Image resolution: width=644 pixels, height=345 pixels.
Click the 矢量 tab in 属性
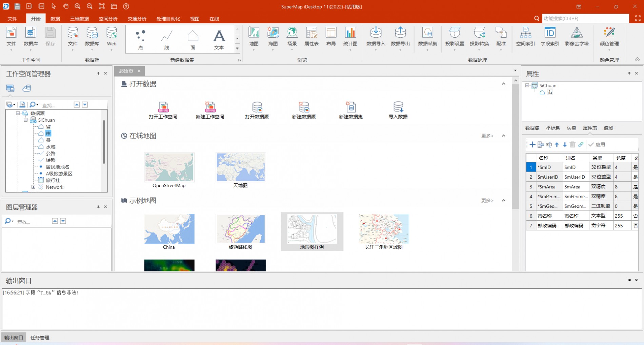point(571,128)
